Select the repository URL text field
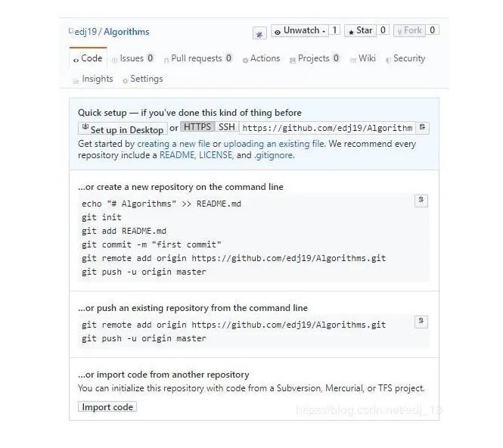503x448 pixels. (x=328, y=128)
